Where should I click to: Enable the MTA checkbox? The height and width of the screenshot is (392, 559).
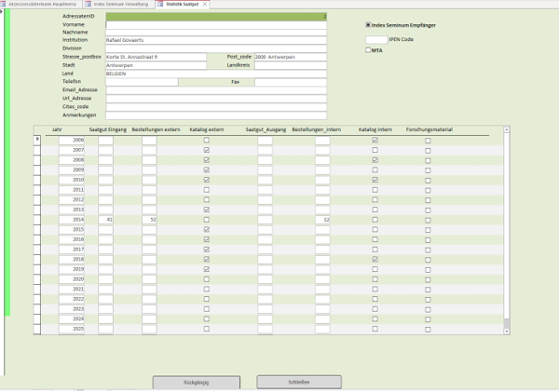click(368, 50)
